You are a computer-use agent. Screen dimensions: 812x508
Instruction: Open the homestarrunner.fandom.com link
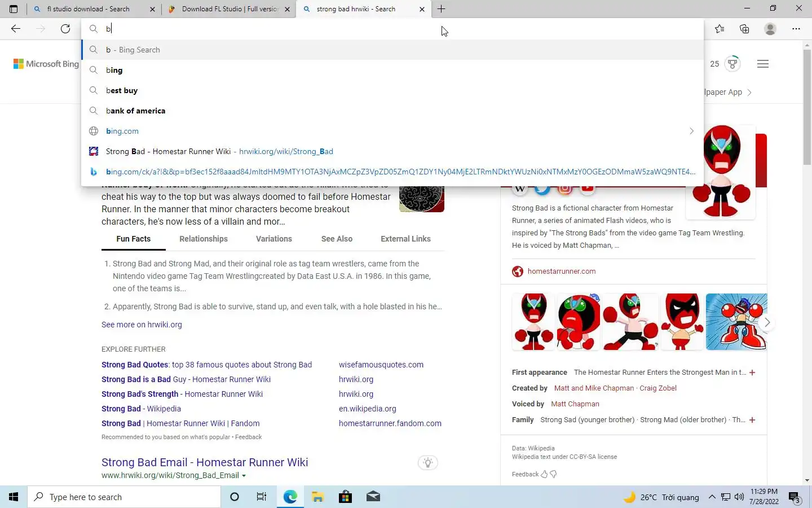click(x=390, y=423)
